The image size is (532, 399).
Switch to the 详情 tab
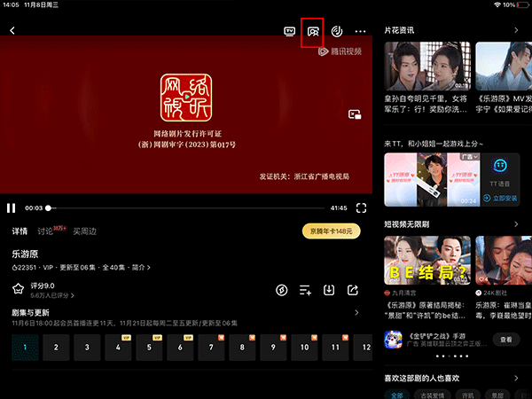pyautogui.click(x=20, y=231)
